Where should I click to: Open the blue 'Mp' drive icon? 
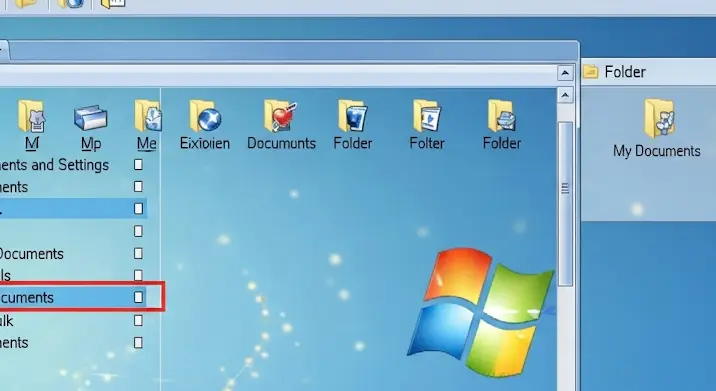pos(90,117)
